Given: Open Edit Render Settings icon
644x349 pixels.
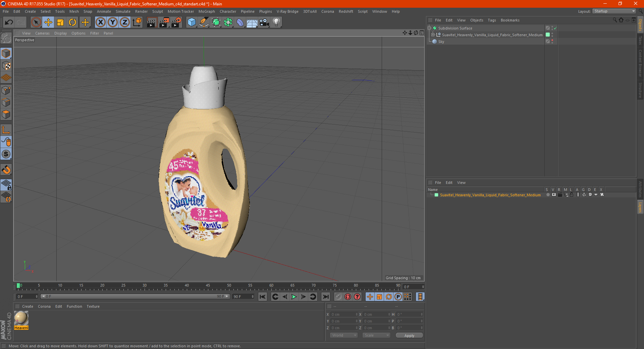Looking at the screenshot, I should (176, 22).
